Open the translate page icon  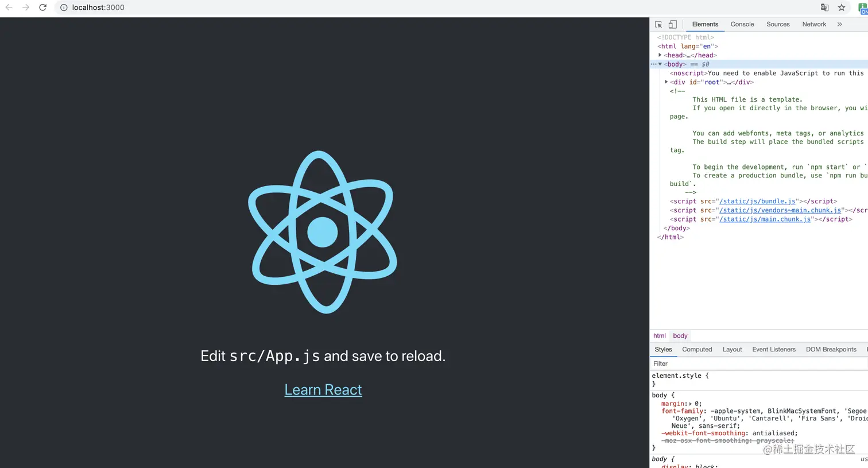coord(824,7)
